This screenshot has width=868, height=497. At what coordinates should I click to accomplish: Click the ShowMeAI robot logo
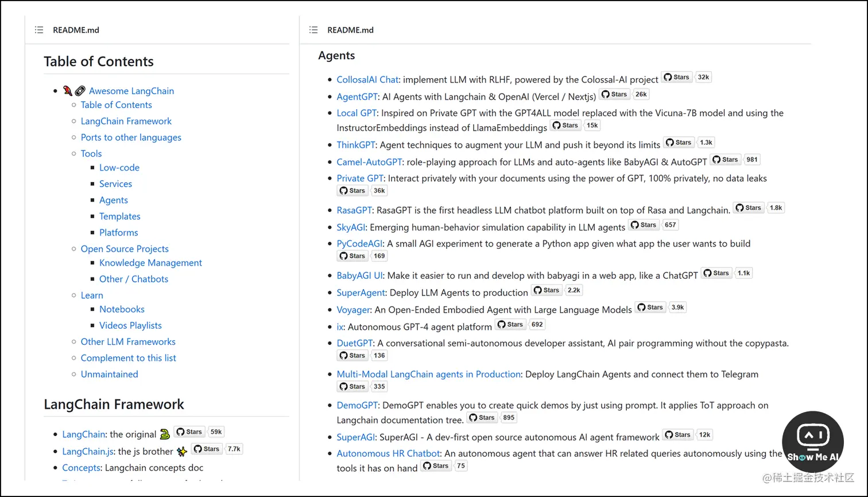pyautogui.click(x=812, y=441)
